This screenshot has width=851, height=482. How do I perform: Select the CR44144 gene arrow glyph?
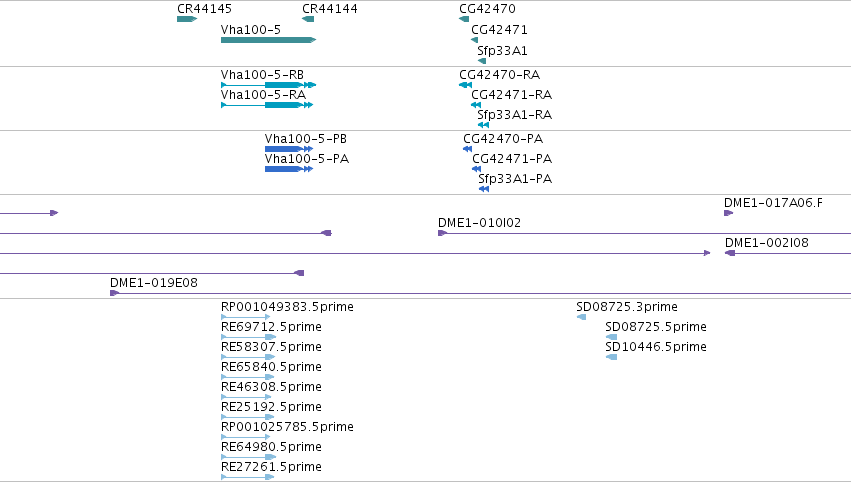[308, 19]
